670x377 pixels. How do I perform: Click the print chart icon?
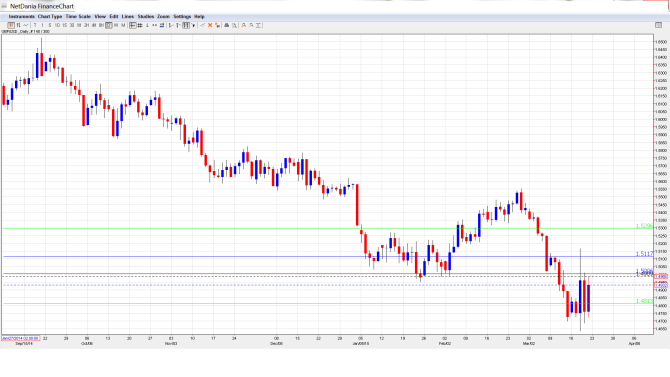[227, 25]
